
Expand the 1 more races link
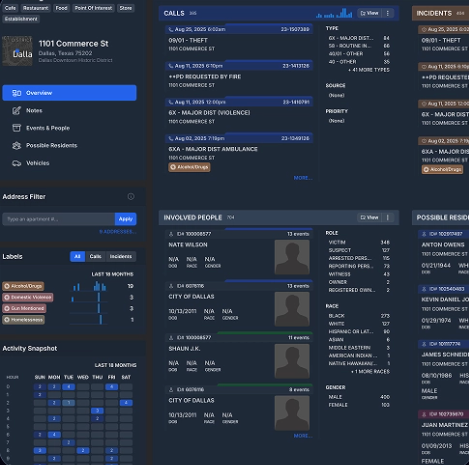(x=370, y=372)
